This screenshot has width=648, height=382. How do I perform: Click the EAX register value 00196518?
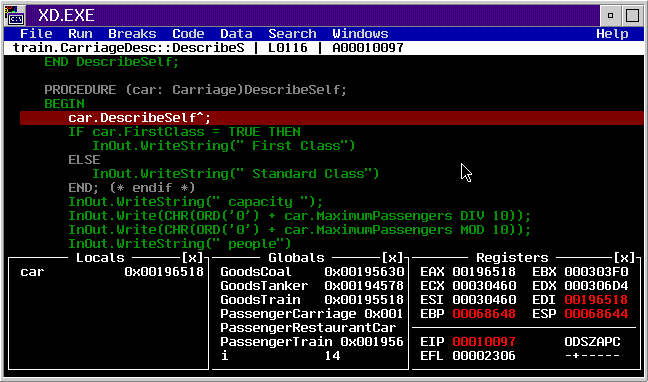click(x=484, y=272)
